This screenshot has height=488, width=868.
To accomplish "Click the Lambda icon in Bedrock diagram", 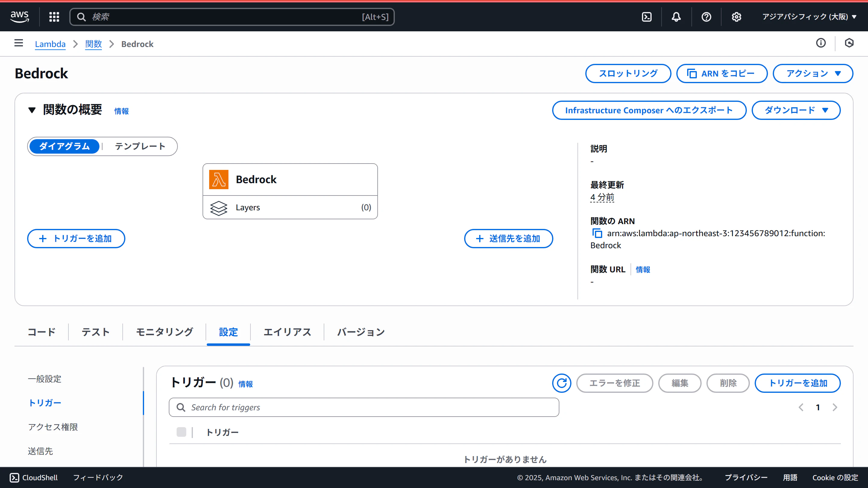I will pos(219,180).
